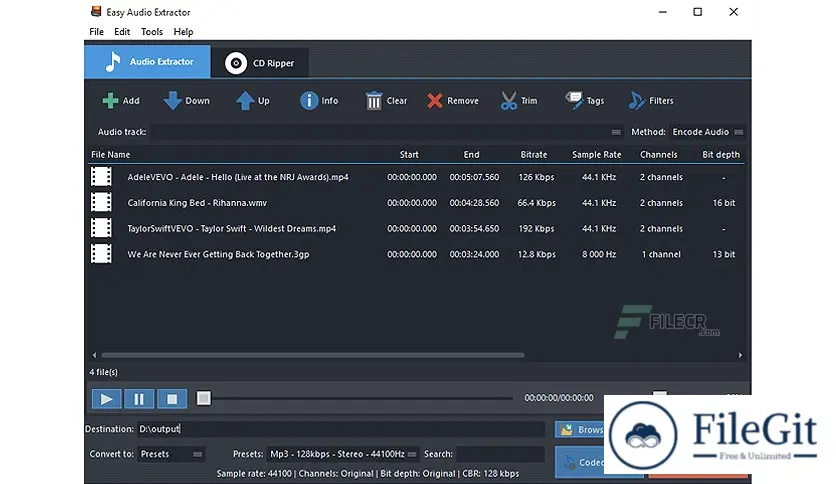
Task: Sort by Start column header
Action: (x=409, y=155)
